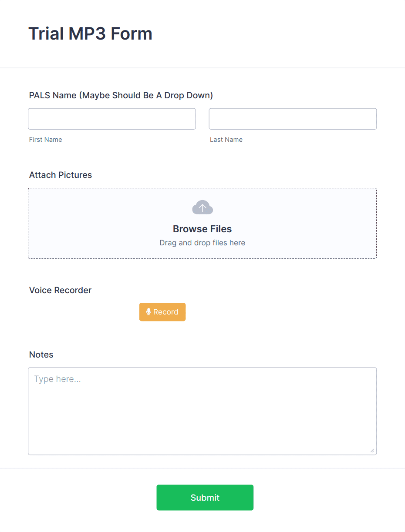Screen dimensions: 405x532
Task: Click the PALS Name question label
Action: [121, 95]
